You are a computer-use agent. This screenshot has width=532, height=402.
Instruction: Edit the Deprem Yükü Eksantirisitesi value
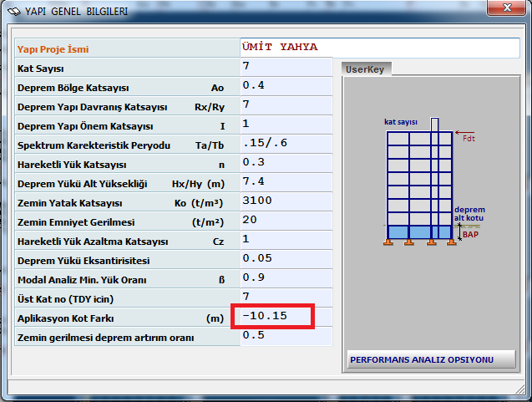(x=285, y=260)
